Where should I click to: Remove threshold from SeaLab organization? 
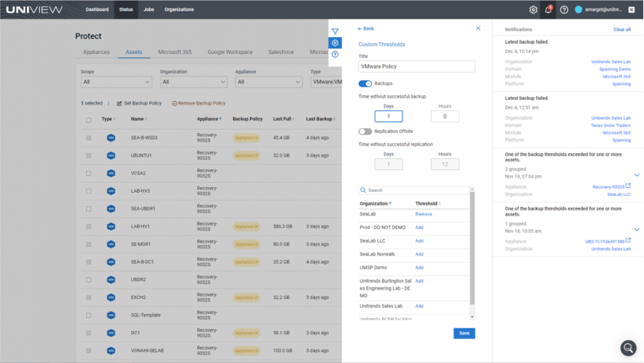[x=423, y=214]
